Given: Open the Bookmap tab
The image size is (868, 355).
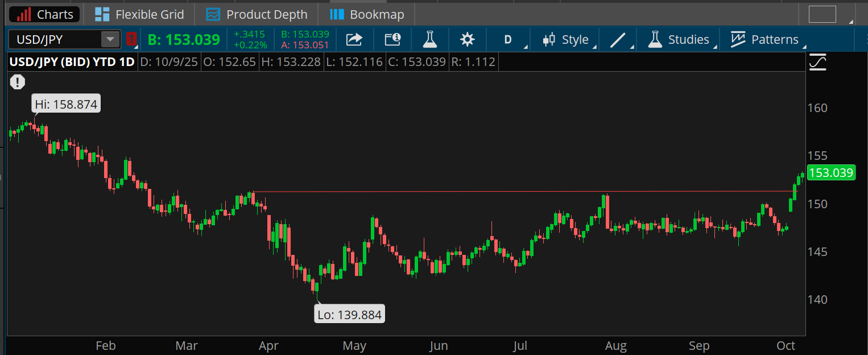Looking at the screenshot, I should point(367,14).
